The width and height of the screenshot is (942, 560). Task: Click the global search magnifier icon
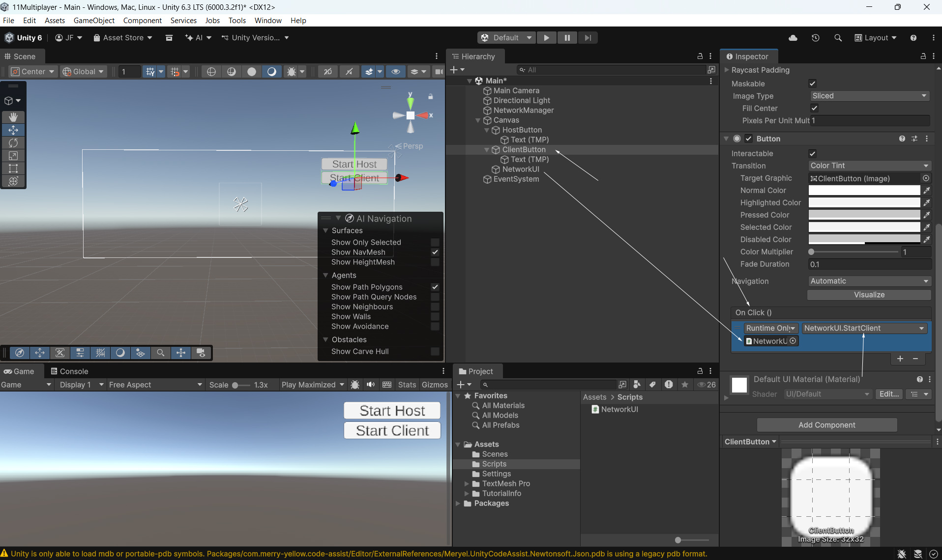838,38
